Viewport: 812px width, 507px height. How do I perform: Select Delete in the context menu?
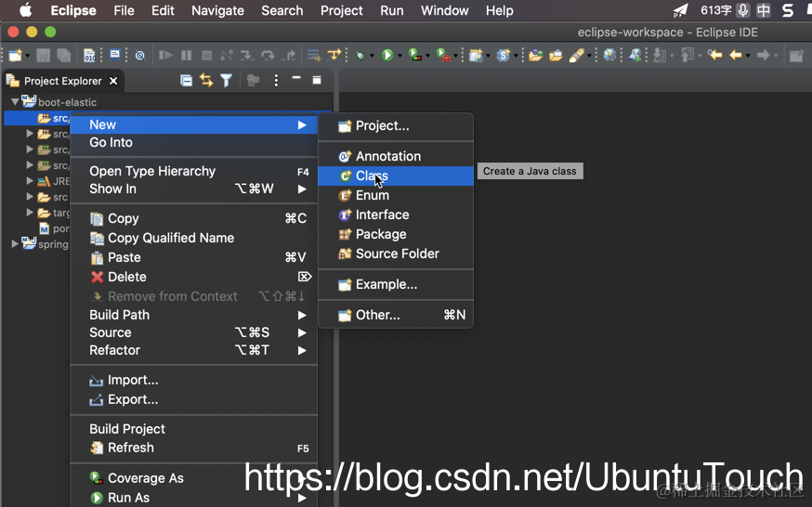tap(193, 277)
